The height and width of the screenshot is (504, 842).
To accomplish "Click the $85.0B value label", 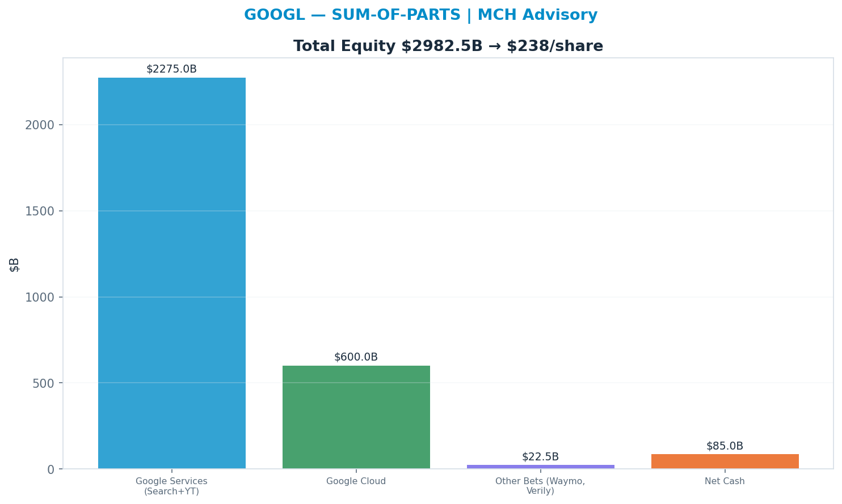I will point(725,446).
